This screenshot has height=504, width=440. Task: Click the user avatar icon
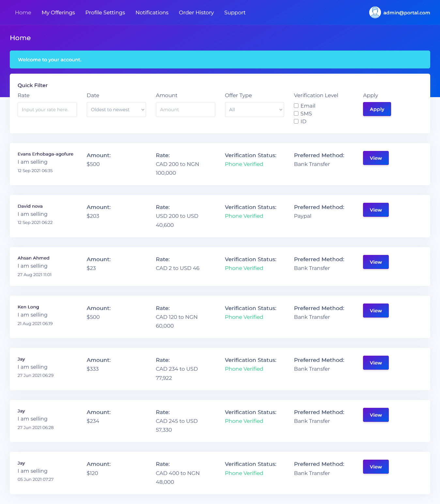click(x=375, y=12)
